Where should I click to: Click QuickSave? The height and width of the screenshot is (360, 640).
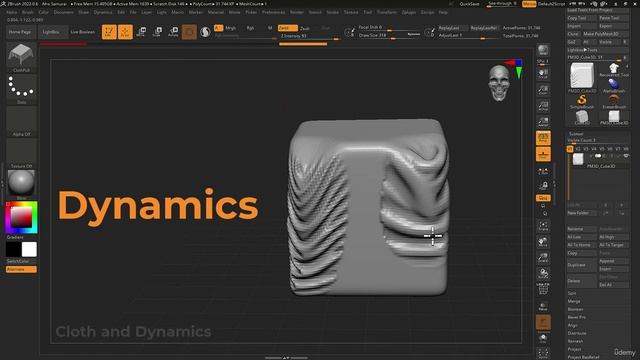coord(469,4)
